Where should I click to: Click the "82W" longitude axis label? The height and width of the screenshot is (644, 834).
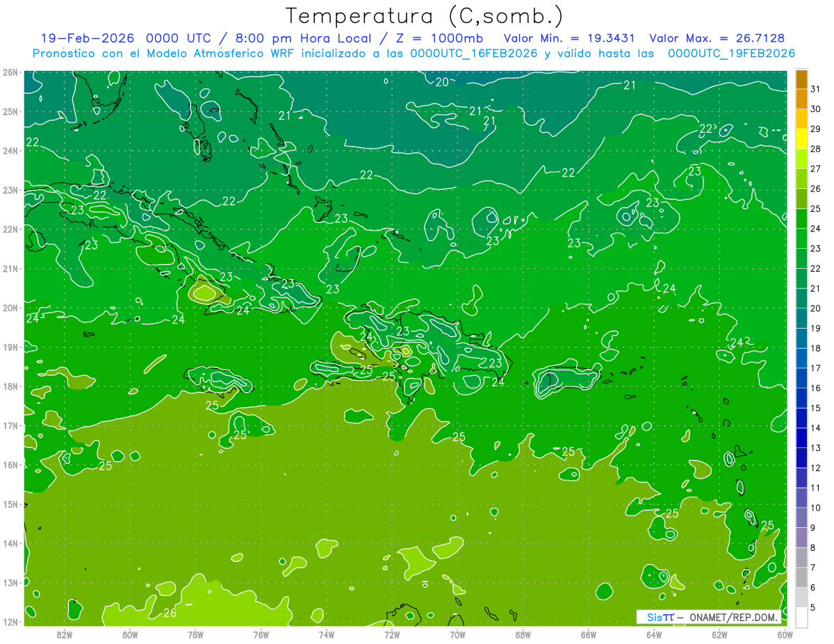(x=64, y=634)
